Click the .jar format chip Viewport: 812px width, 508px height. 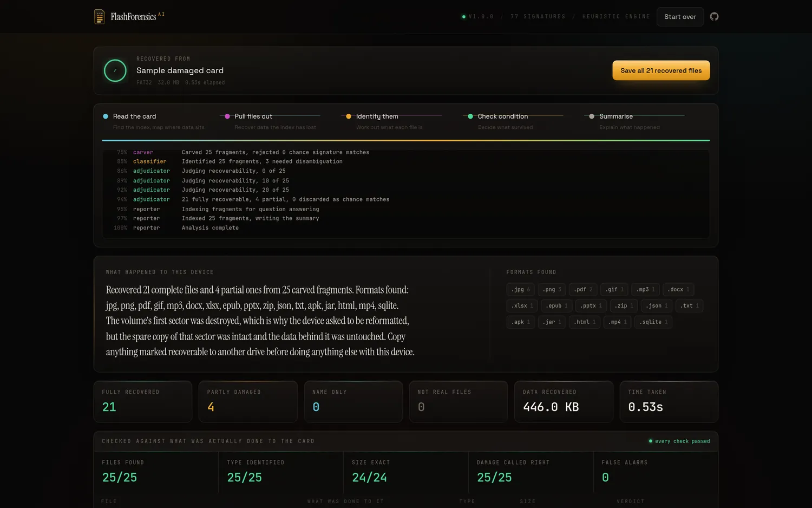pyautogui.click(x=552, y=322)
